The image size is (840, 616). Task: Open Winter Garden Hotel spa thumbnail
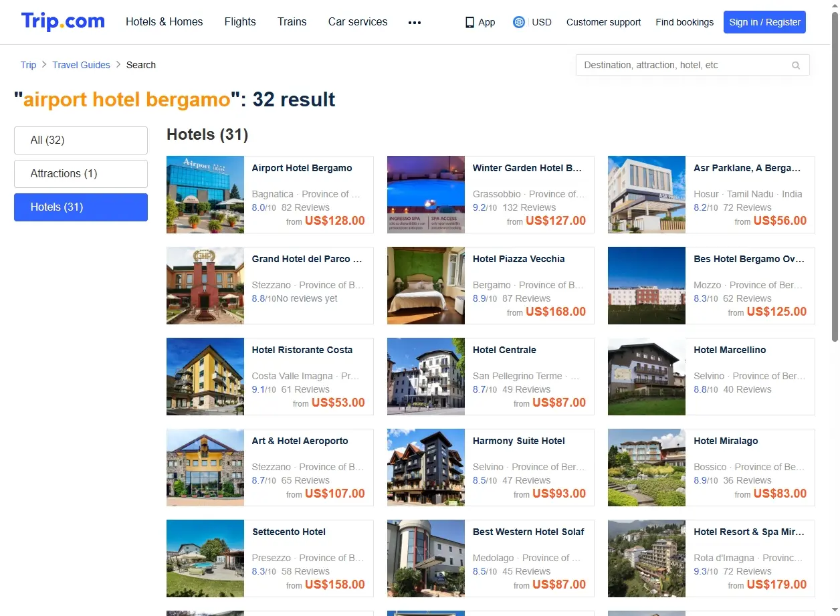coord(426,195)
